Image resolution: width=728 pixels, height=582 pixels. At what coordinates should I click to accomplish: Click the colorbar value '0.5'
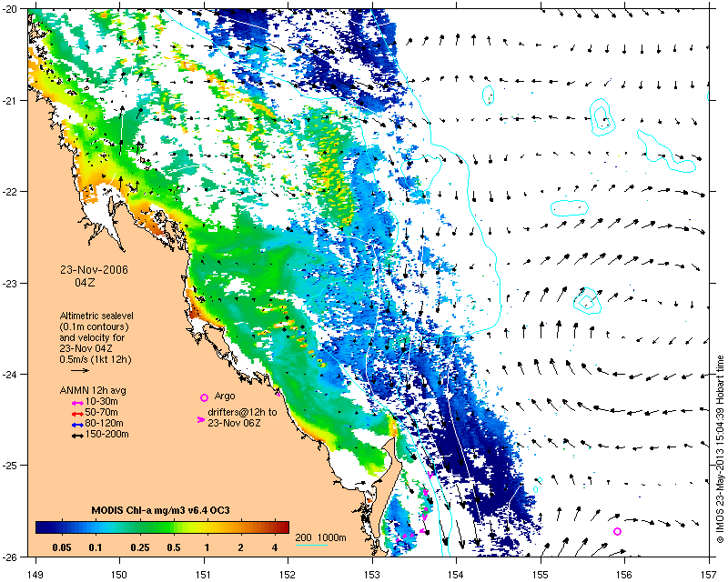[x=173, y=547]
